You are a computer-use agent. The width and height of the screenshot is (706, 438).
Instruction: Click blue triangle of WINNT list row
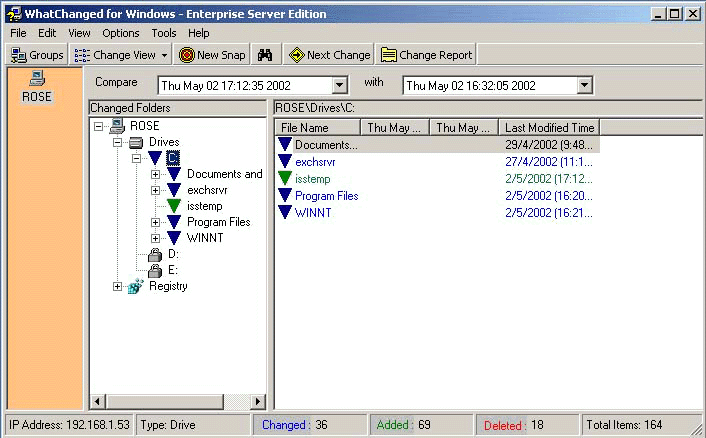[285, 212]
